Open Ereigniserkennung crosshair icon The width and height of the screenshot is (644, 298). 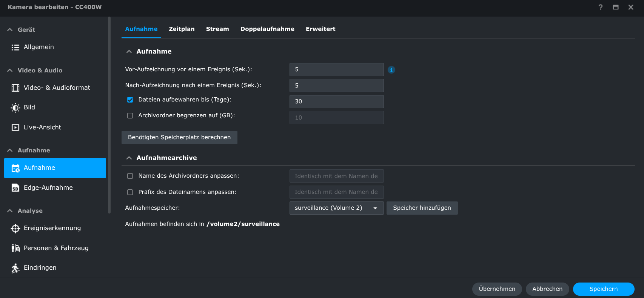(x=15, y=228)
